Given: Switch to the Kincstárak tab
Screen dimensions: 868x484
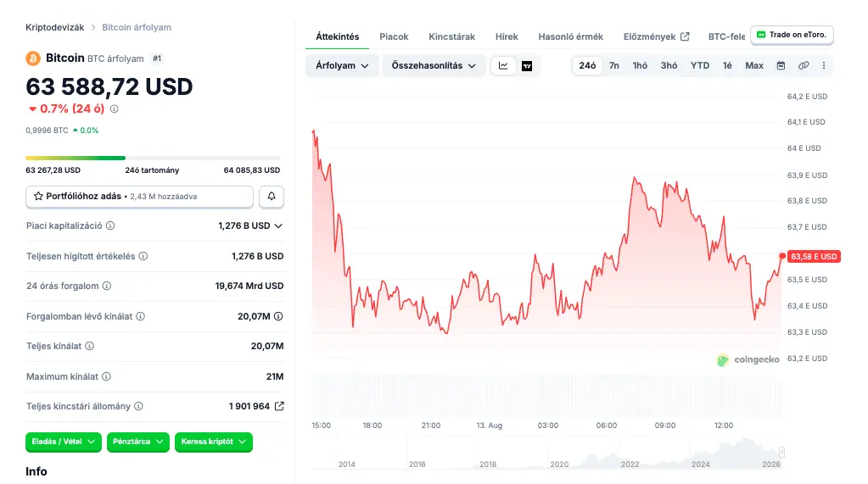Looking at the screenshot, I should pyautogui.click(x=451, y=36).
